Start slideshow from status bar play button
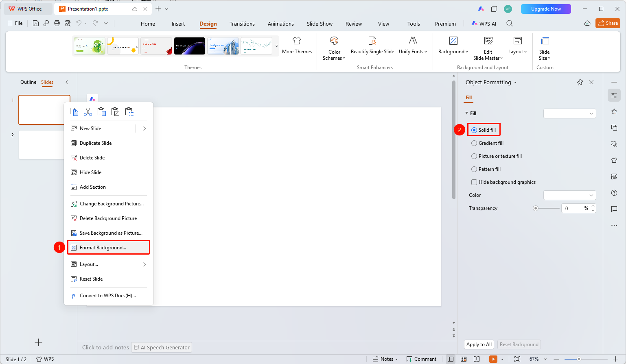This screenshot has width=626, height=364. 493,359
